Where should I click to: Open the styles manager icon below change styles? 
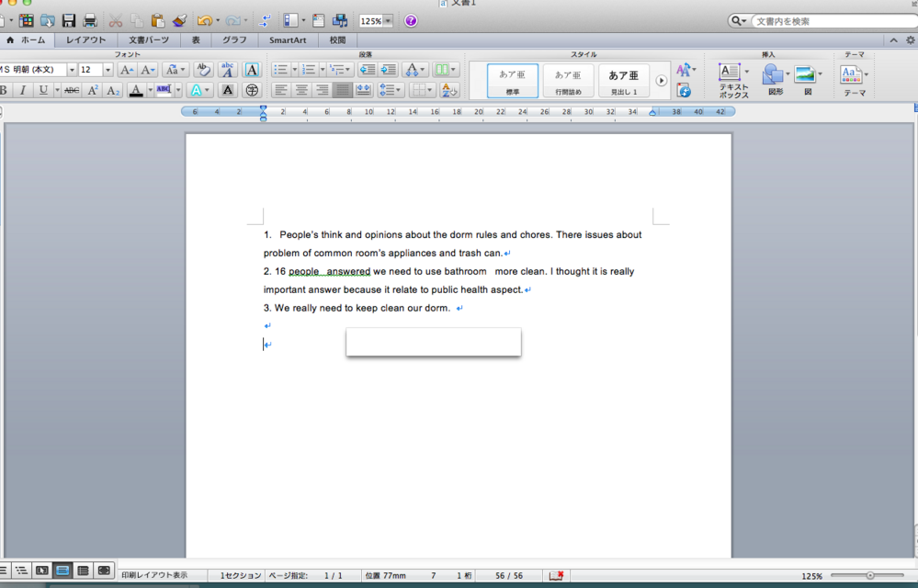point(684,90)
